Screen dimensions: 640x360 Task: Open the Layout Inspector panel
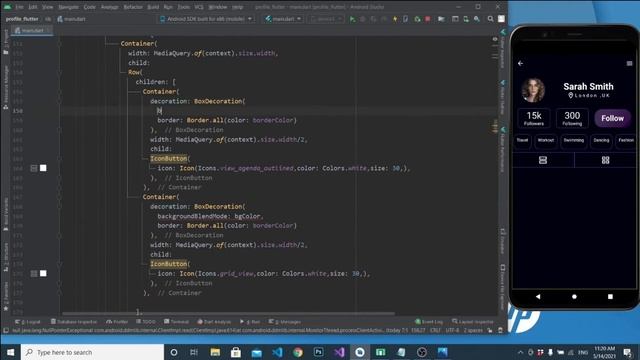(473, 322)
